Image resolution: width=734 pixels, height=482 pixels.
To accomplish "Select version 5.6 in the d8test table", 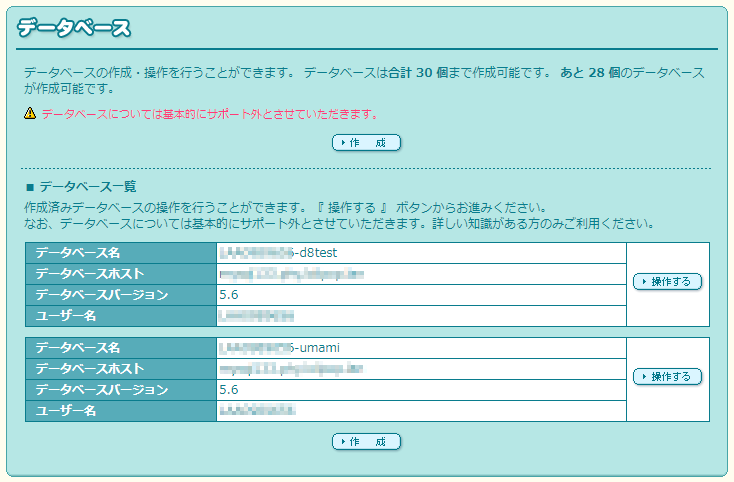I will pos(229,295).
